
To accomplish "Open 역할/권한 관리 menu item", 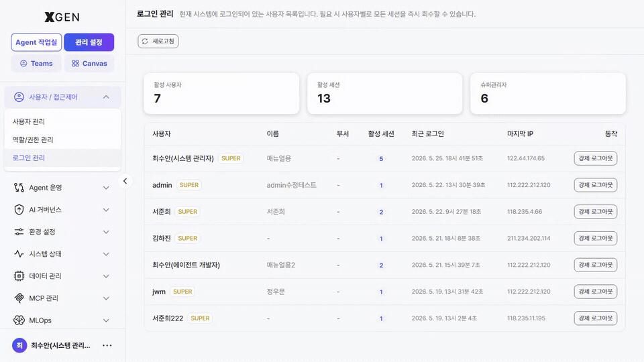I will click(x=62, y=139).
